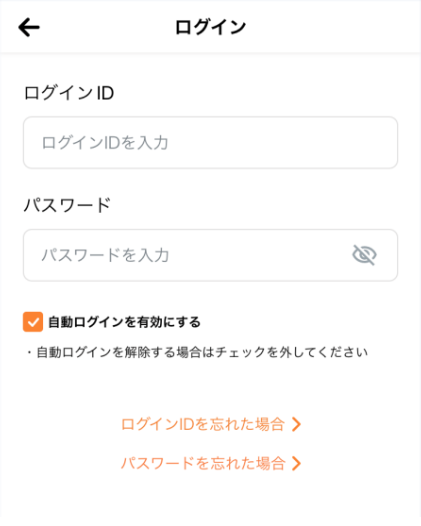Show password via crossed-eye icon
Image resolution: width=421 pixels, height=526 pixels.
click(364, 255)
